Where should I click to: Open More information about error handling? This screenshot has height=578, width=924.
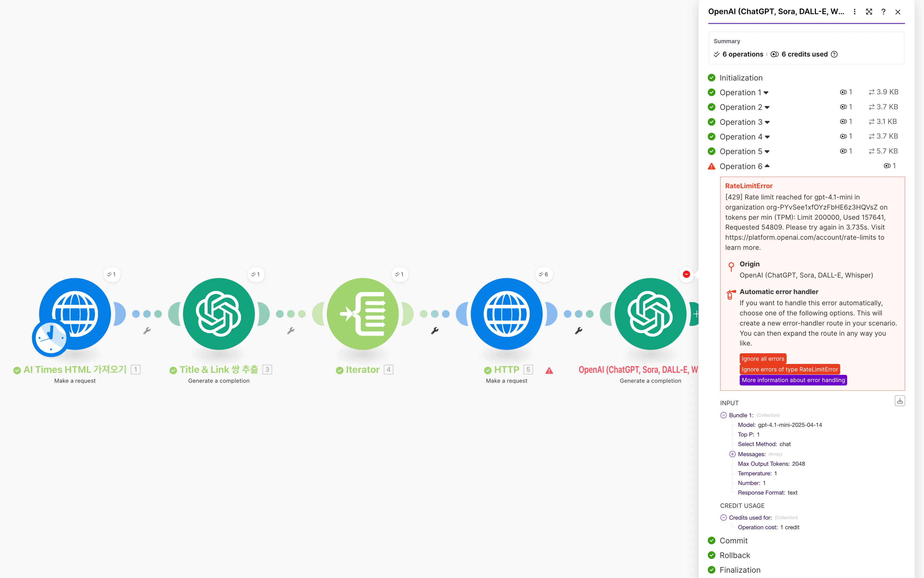pyautogui.click(x=793, y=380)
